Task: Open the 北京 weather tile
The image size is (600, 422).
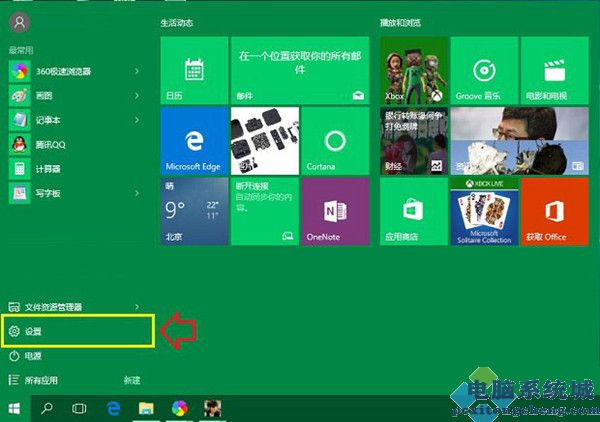Action: (194, 211)
